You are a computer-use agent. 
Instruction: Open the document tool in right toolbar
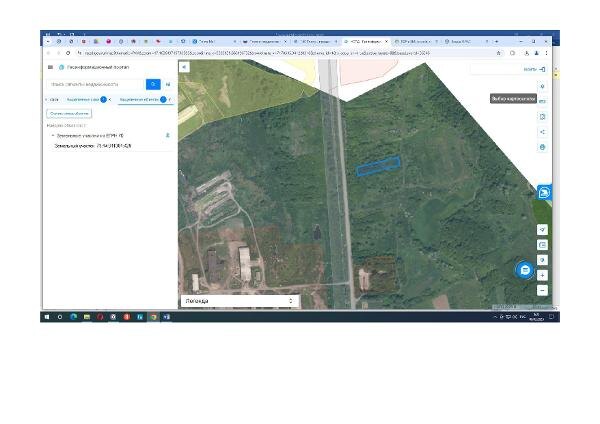click(x=542, y=117)
